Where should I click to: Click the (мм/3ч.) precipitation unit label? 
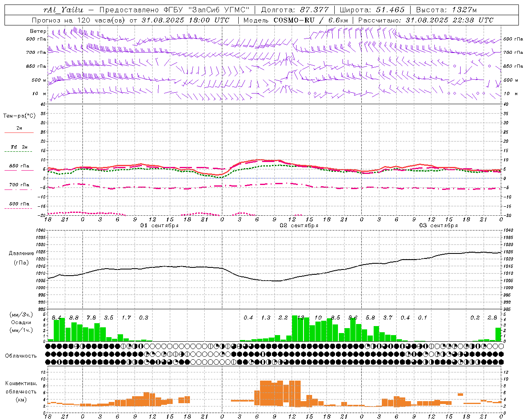tap(21, 315)
